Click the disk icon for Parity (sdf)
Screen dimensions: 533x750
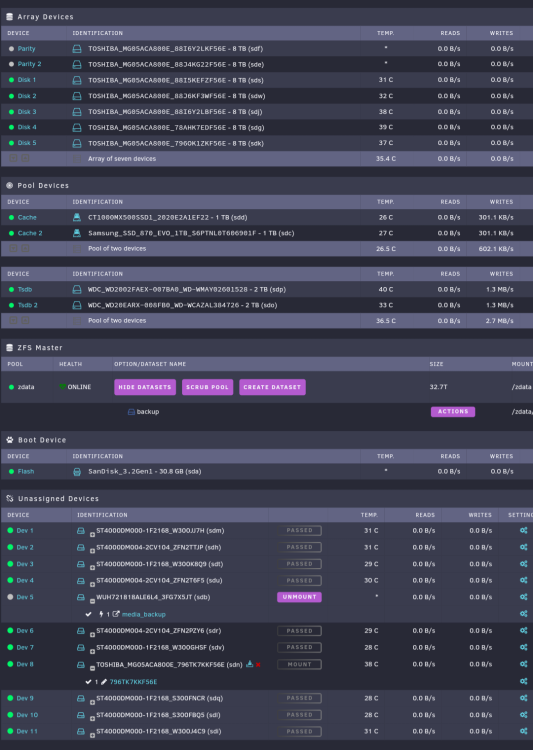point(77,49)
